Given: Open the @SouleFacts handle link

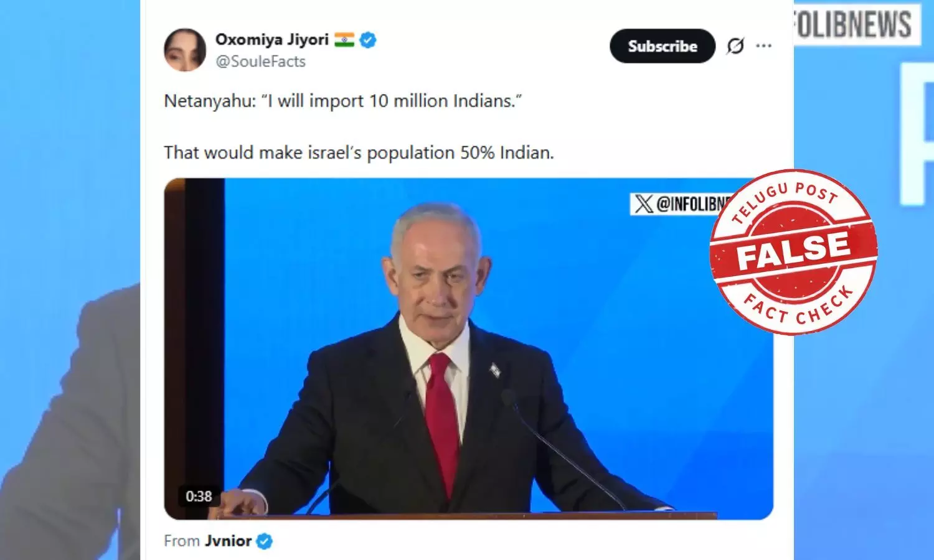Looking at the screenshot, I should pos(260,62).
